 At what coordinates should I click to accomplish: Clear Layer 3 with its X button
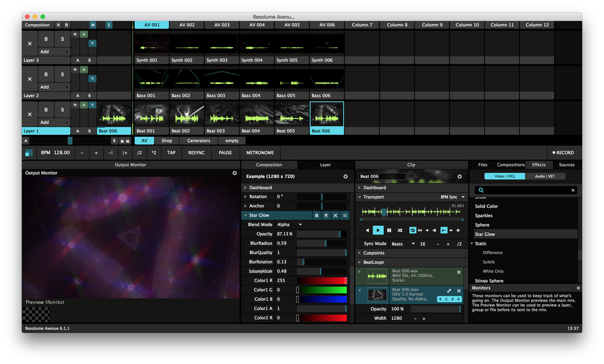tap(30, 44)
